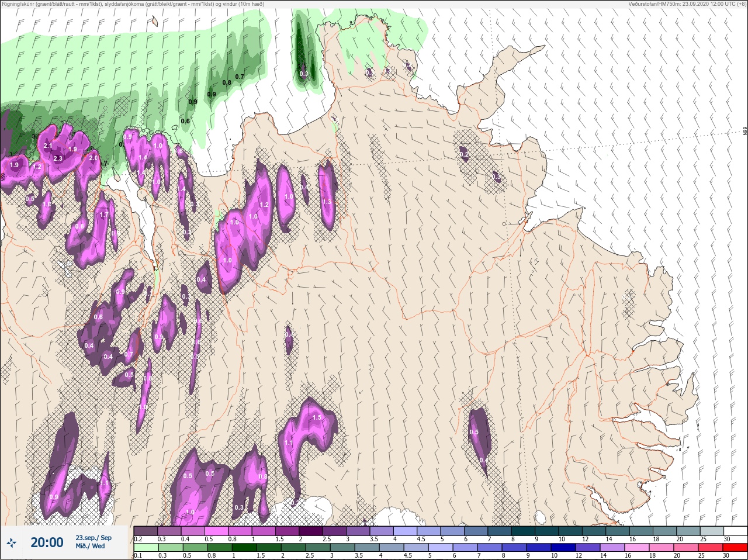This screenshot has height=560, width=748.
Task: Click the bright pink swatch after 0.5 in top legend
Action: tap(216, 530)
